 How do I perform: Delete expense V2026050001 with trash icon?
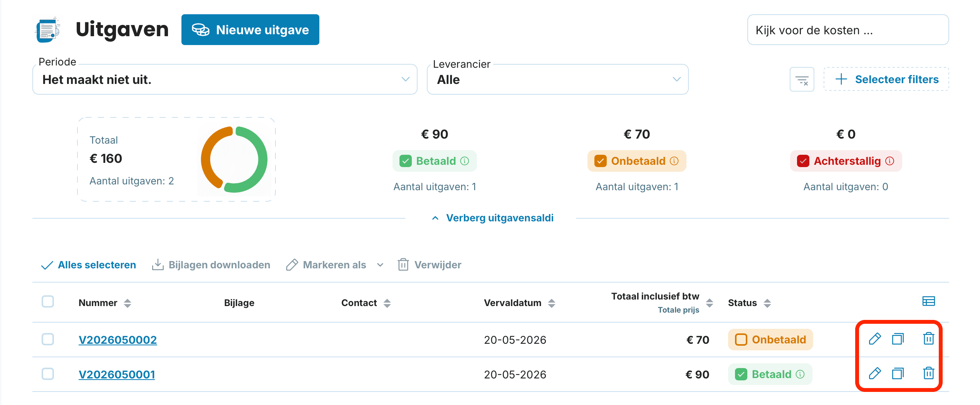pos(929,373)
